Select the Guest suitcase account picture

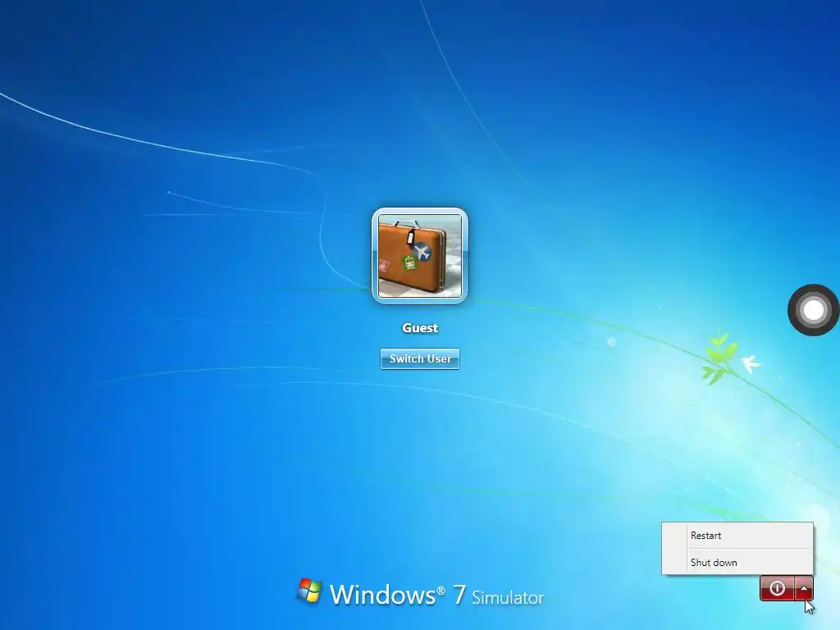[x=420, y=256]
